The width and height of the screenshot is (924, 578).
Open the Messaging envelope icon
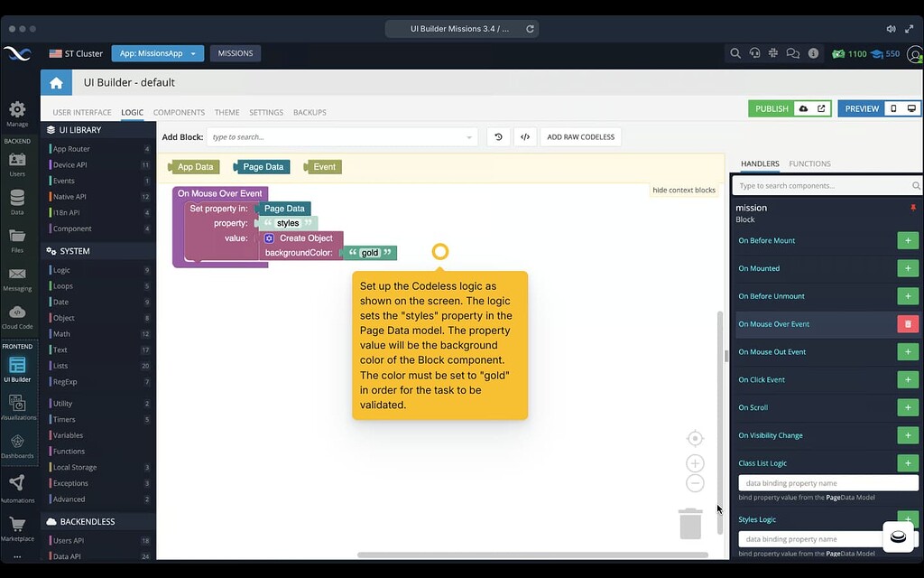17,275
